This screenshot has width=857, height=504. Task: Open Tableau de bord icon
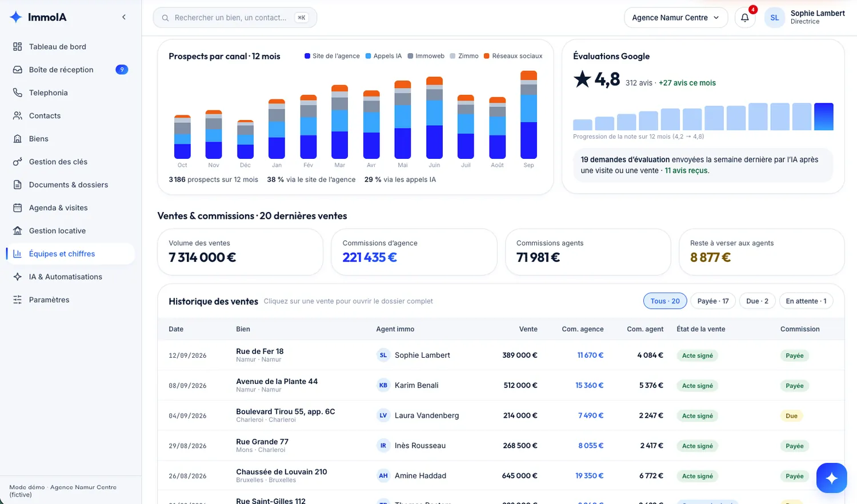[18, 47]
